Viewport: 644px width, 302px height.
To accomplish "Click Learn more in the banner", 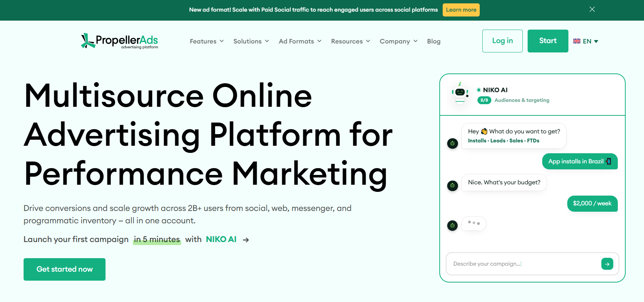I will [x=461, y=10].
